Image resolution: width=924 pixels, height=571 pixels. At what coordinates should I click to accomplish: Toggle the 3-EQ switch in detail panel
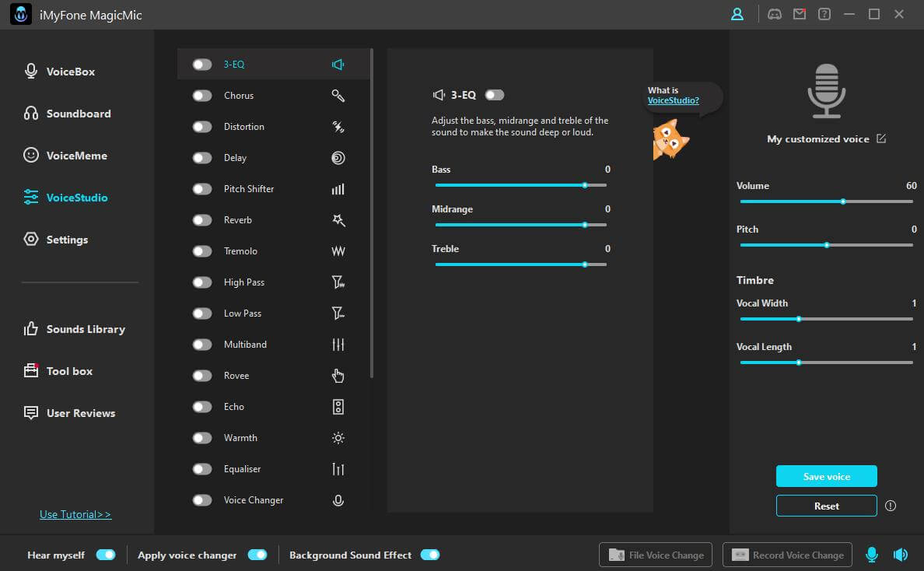tap(495, 95)
